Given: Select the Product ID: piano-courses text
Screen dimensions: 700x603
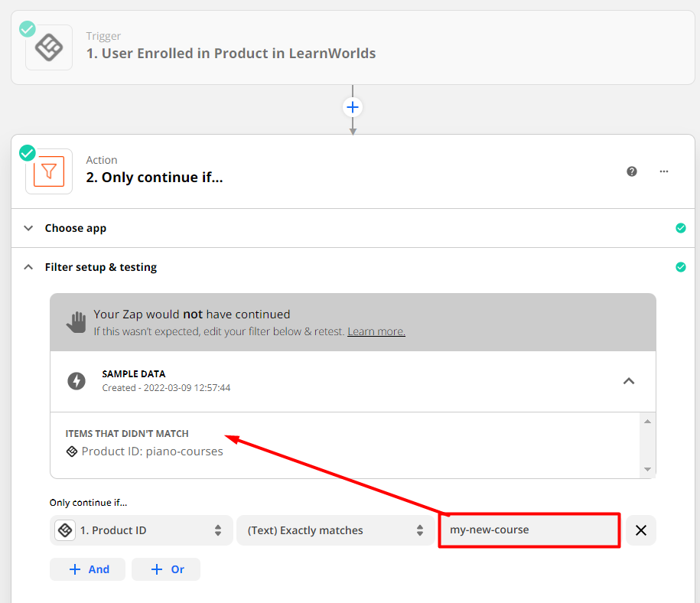Looking at the screenshot, I should [x=152, y=451].
